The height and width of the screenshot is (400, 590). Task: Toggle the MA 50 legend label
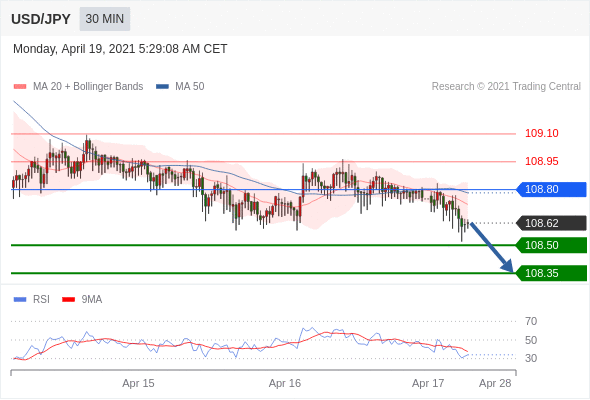190,87
